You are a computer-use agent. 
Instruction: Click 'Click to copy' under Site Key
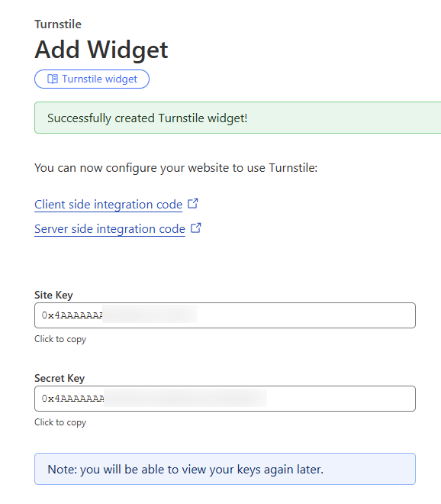point(60,339)
